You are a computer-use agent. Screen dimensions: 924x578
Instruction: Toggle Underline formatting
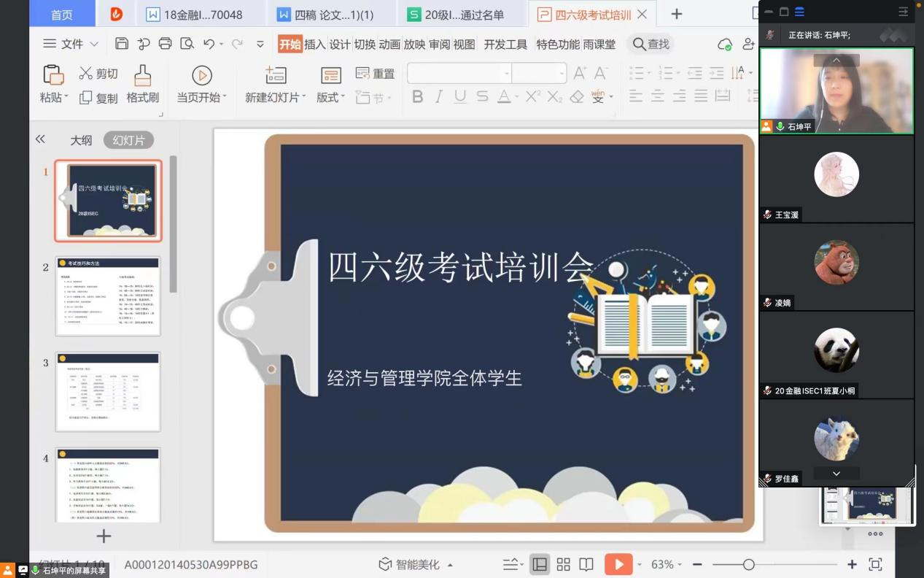[460, 96]
